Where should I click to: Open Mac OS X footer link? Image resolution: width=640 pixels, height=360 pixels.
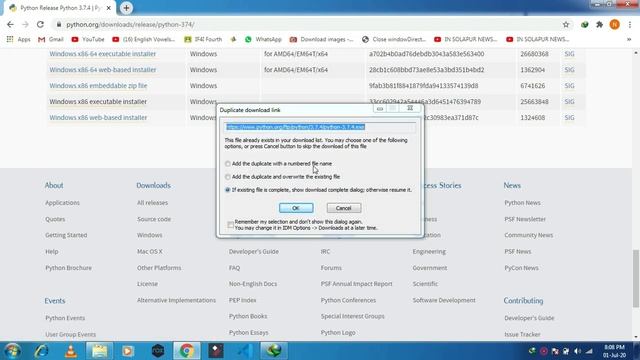pos(150,251)
